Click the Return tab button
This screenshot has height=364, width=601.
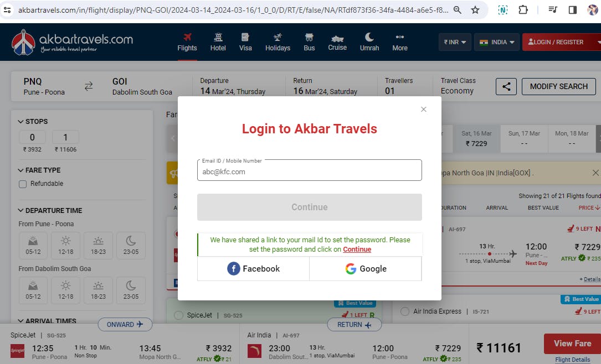click(x=354, y=325)
